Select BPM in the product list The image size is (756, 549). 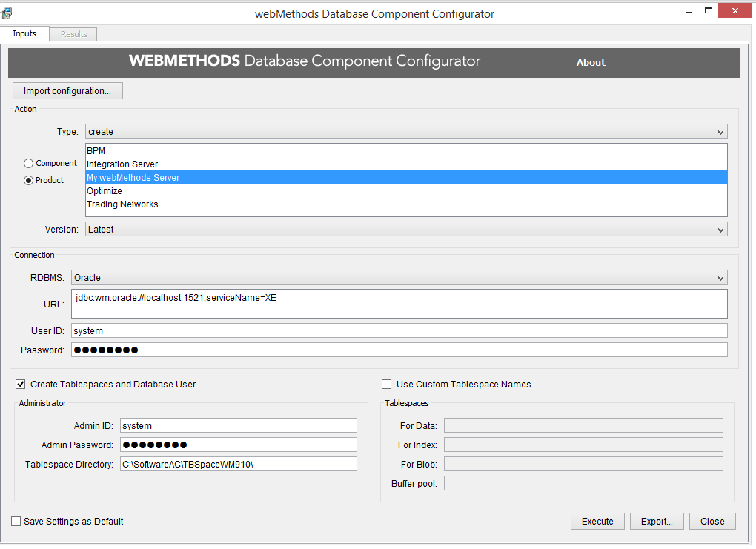coord(96,151)
